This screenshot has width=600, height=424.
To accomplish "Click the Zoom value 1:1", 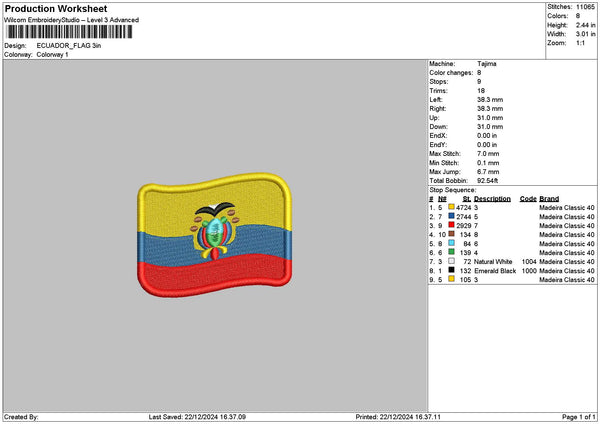I will [x=580, y=43].
